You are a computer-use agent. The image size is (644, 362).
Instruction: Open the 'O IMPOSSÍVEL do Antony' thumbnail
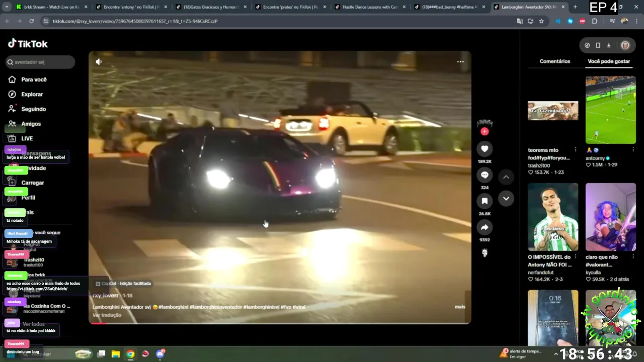point(553,217)
